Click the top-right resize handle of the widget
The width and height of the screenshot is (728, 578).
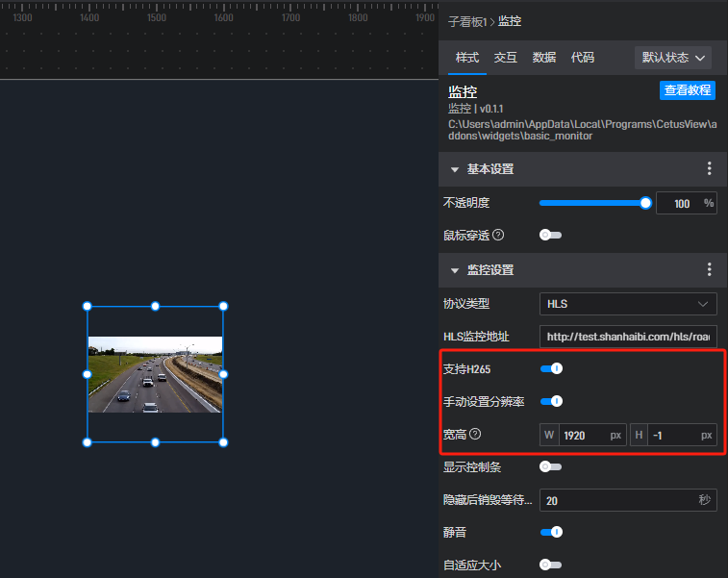tap(223, 306)
